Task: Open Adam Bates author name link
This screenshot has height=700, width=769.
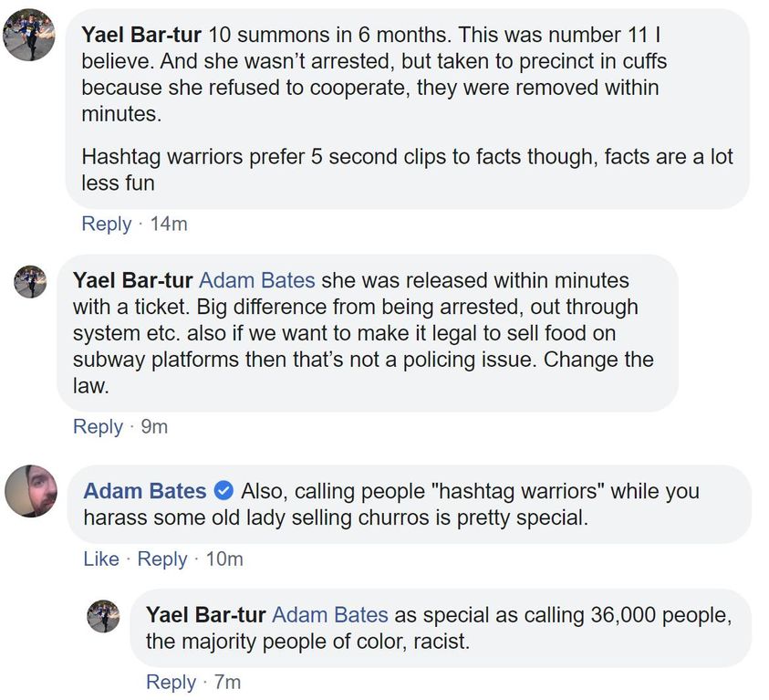Action: [145, 491]
